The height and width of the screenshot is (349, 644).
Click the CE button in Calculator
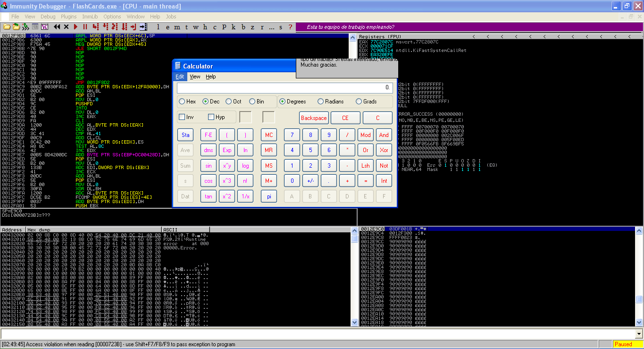click(345, 118)
